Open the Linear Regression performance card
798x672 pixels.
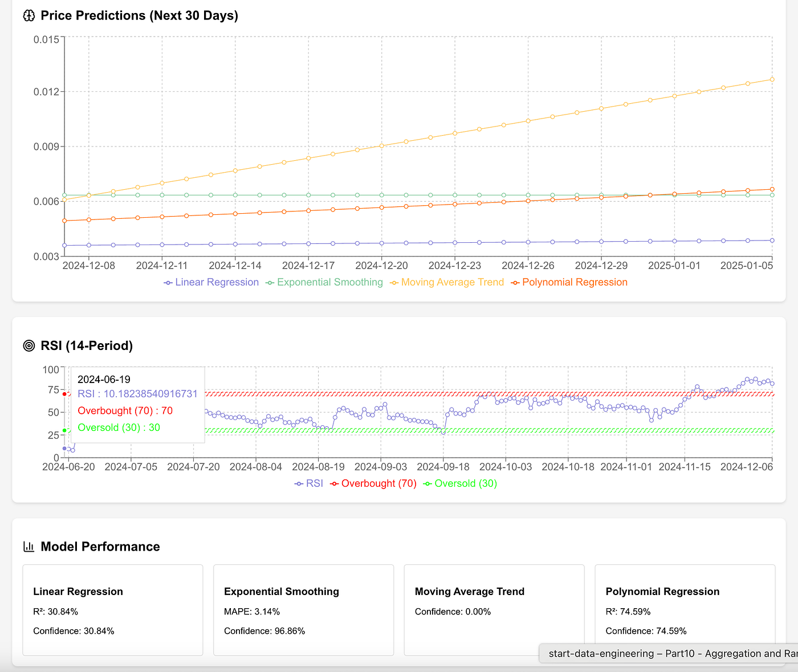113,610
